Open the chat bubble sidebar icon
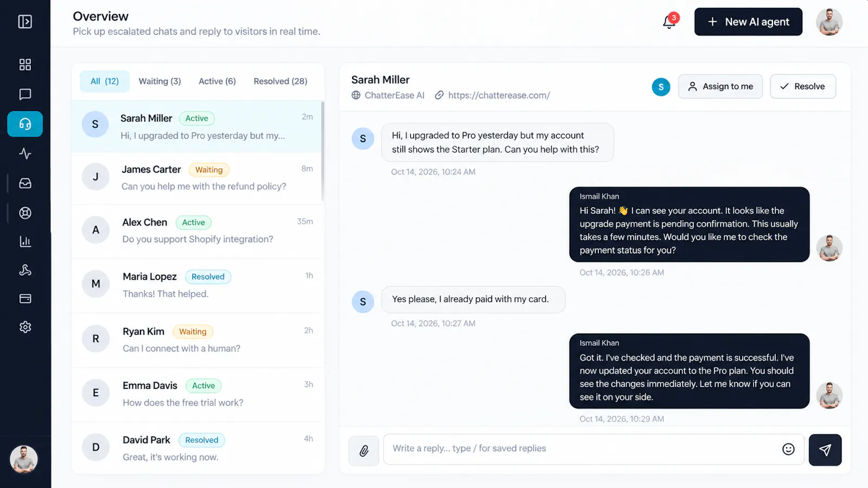The height and width of the screenshot is (488, 868). (x=25, y=94)
